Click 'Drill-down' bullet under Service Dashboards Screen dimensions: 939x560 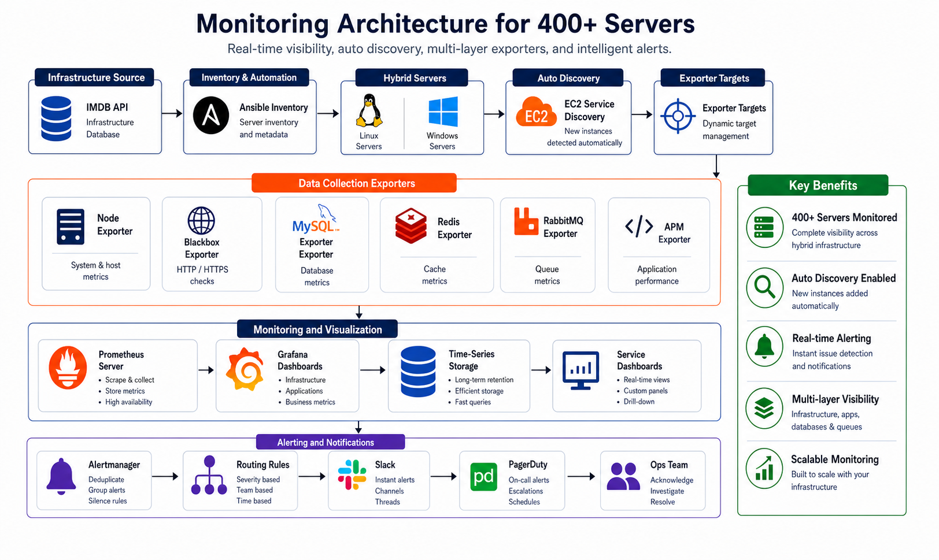639,402
